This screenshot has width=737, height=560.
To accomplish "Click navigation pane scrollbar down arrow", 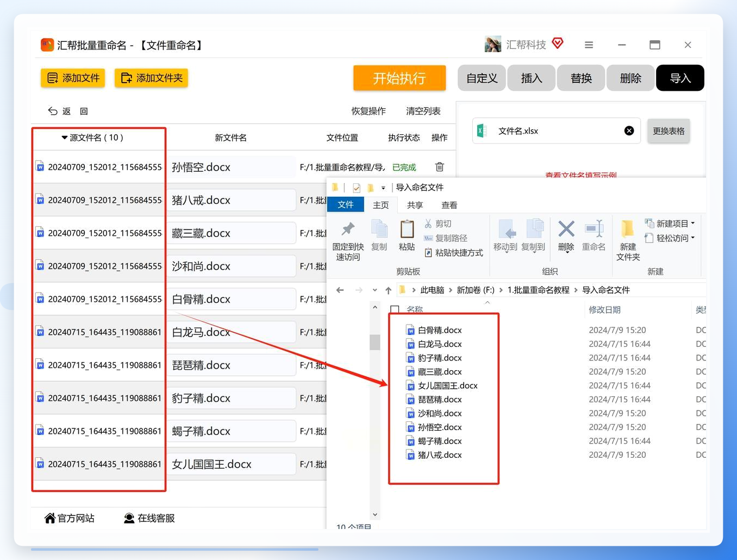I will click(375, 514).
